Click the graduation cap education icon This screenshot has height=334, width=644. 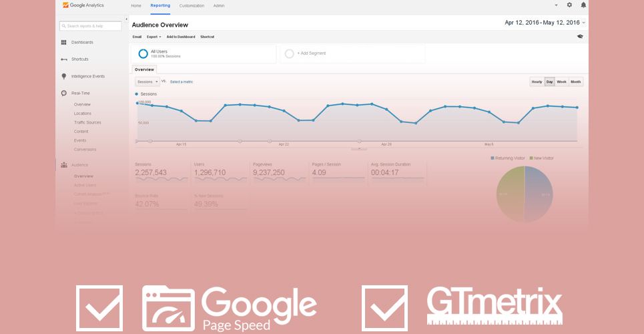click(x=580, y=37)
